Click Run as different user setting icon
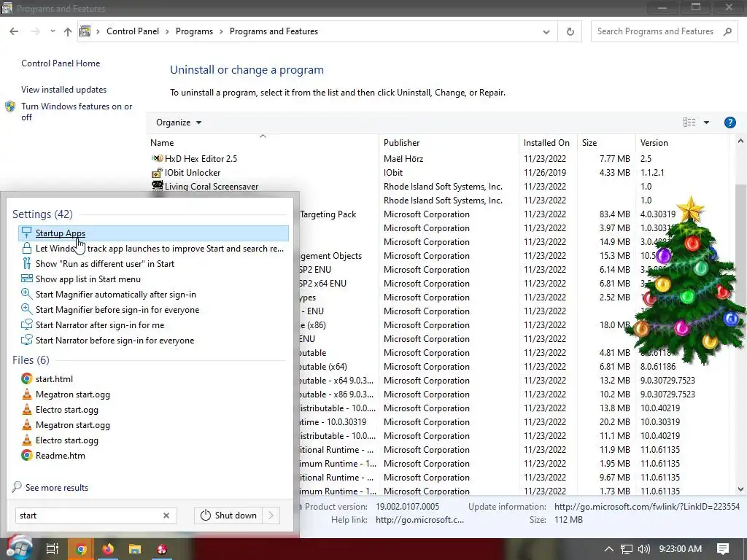 pos(27,263)
